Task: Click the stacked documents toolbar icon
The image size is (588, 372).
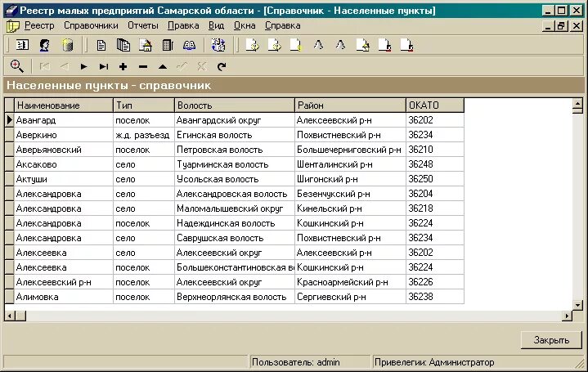Action: pyautogui.click(x=123, y=45)
